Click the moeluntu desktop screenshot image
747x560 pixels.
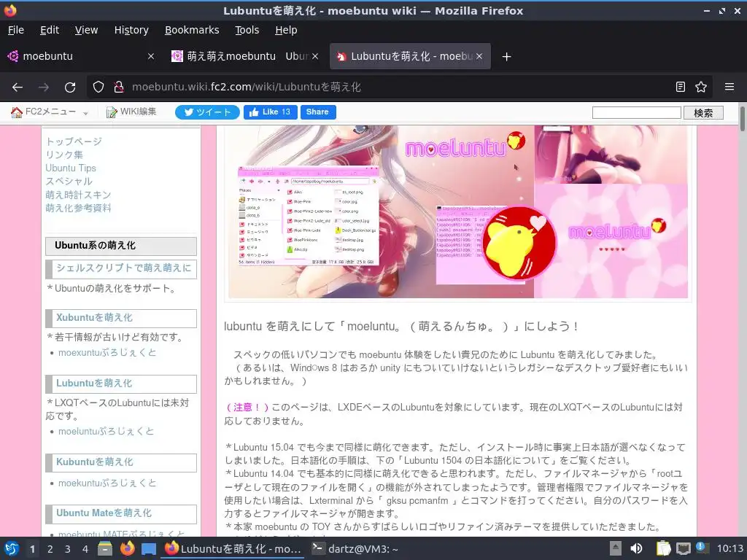tap(458, 212)
